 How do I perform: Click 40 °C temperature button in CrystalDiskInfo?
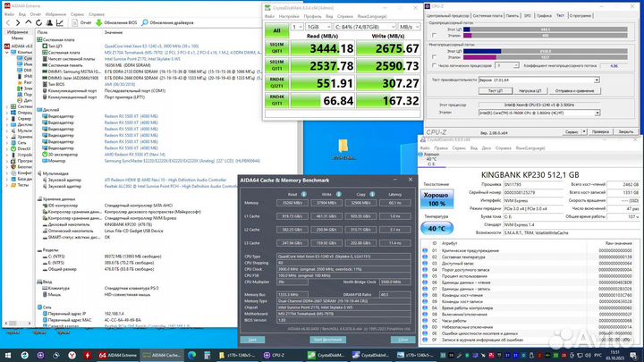point(436,228)
